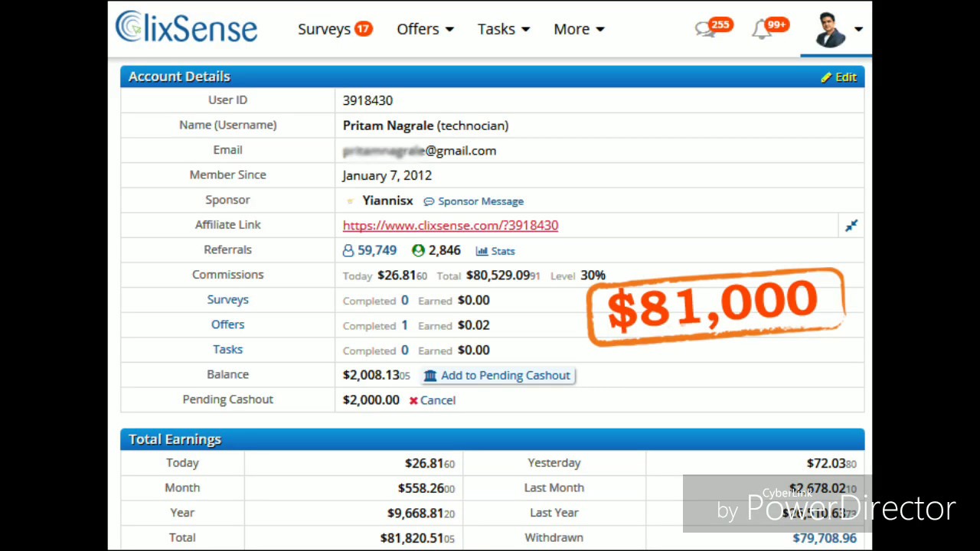Viewport: 980px width, 551px height.
Task: Click the Month earnings value $558.26
Action: pyautogui.click(x=426, y=487)
